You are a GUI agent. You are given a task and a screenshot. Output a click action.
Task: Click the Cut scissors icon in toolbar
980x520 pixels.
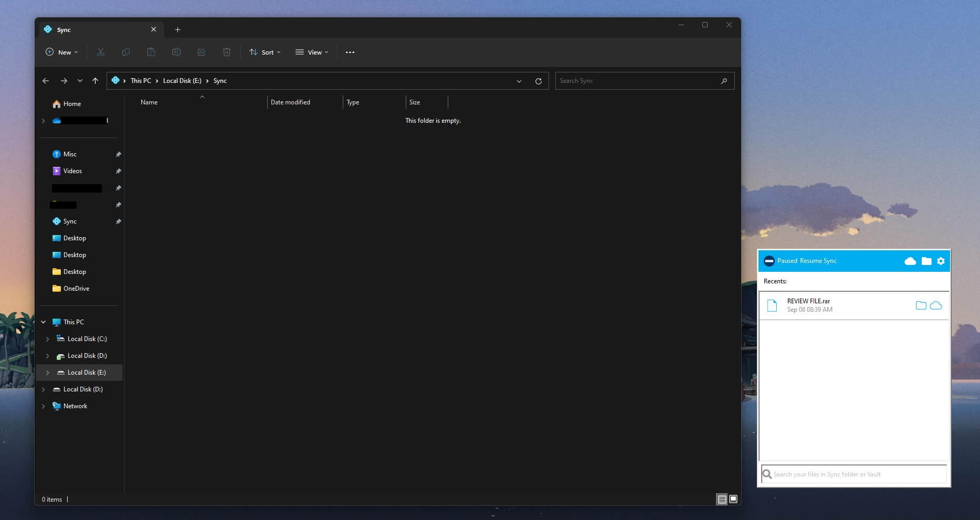tap(101, 52)
